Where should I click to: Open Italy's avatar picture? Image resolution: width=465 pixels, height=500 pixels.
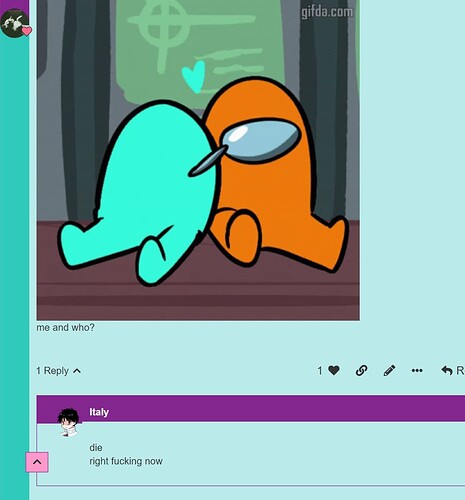pos(69,422)
